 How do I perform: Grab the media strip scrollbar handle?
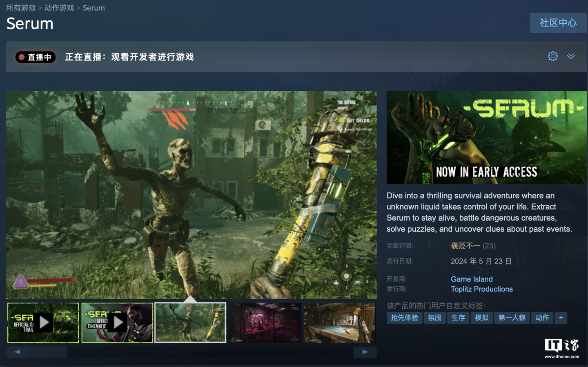[49, 352]
